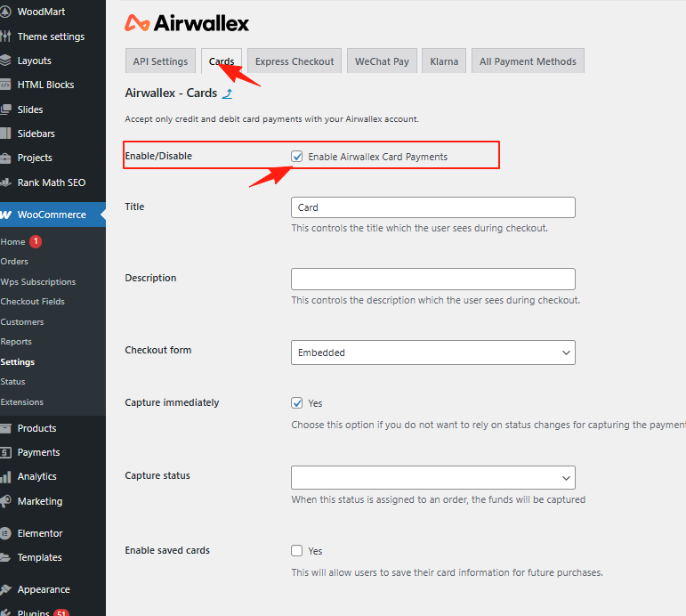Viewport: 686px width, 616px height.
Task: Open the Capture status dropdown
Action: 433,478
